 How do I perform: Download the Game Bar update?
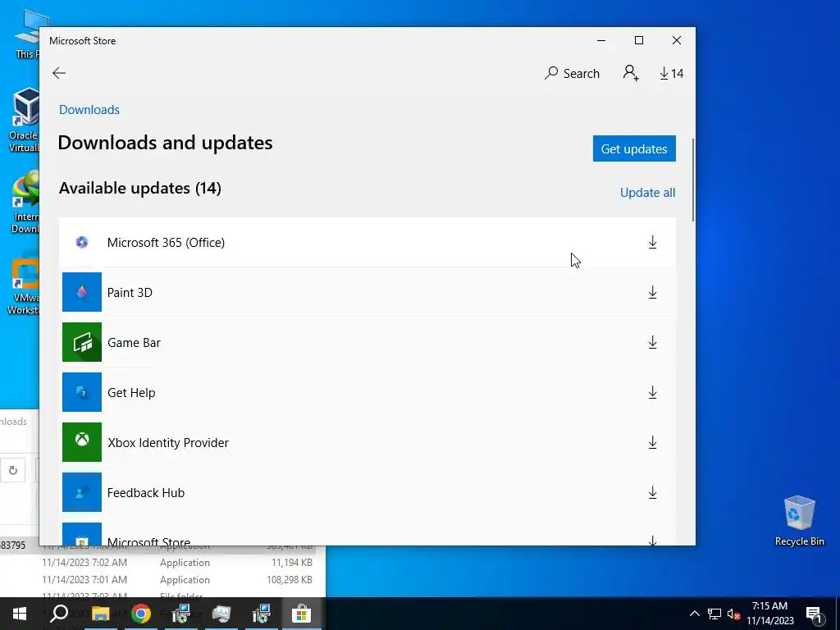pos(652,342)
